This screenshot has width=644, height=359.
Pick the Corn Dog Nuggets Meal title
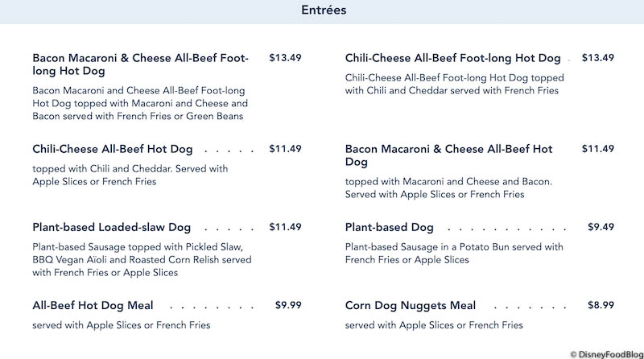(410, 306)
